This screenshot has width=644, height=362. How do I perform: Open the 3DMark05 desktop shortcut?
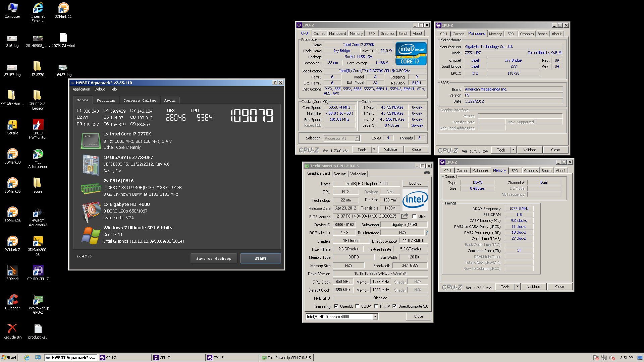click(12, 185)
